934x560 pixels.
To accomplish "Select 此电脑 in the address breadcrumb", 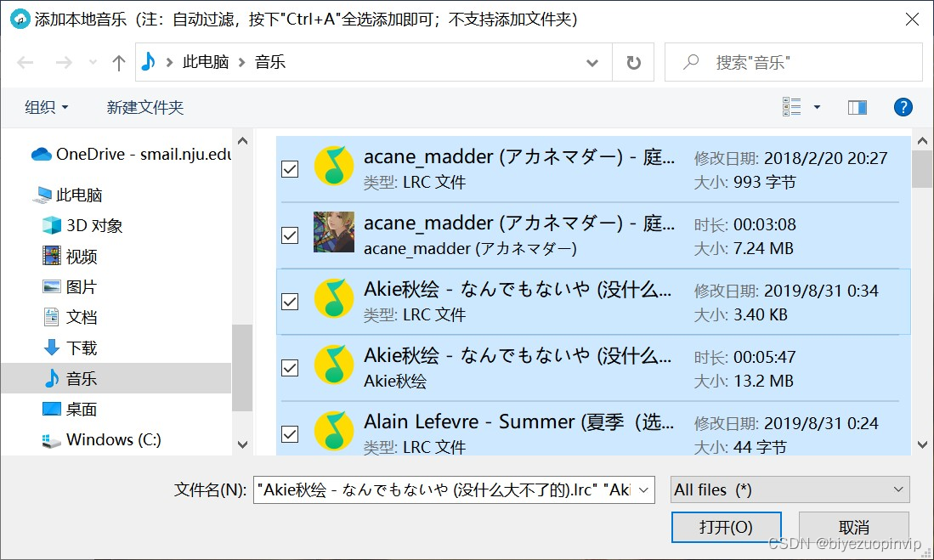I will (x=206, y=61).
